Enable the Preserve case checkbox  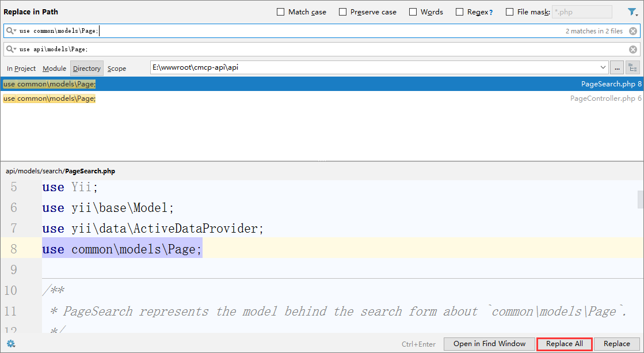click(343, 12)
